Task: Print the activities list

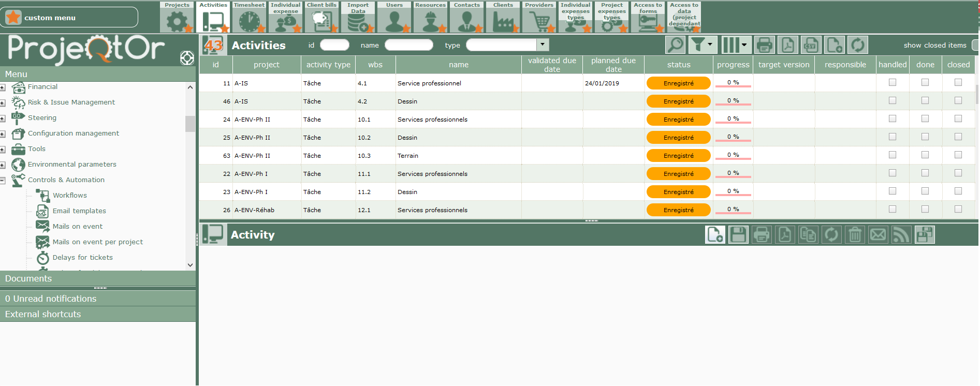Action: pos(764,45)
